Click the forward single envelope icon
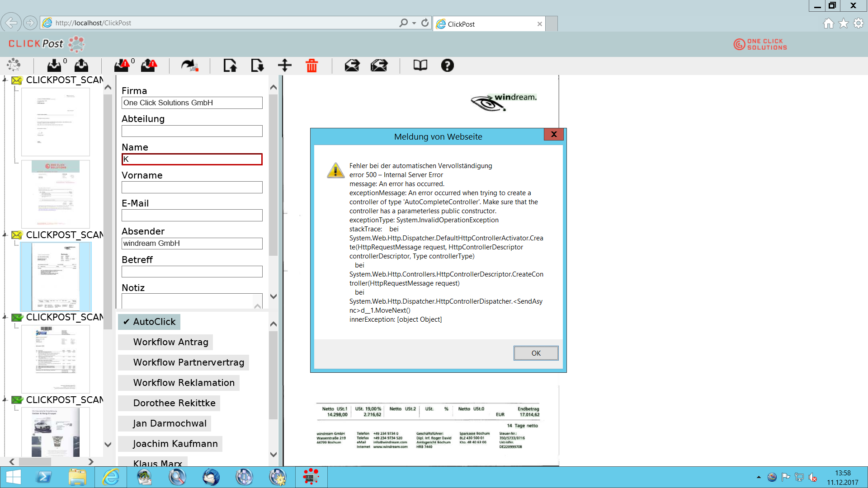The width and height of the screenshot is (868, 488). 352,66
